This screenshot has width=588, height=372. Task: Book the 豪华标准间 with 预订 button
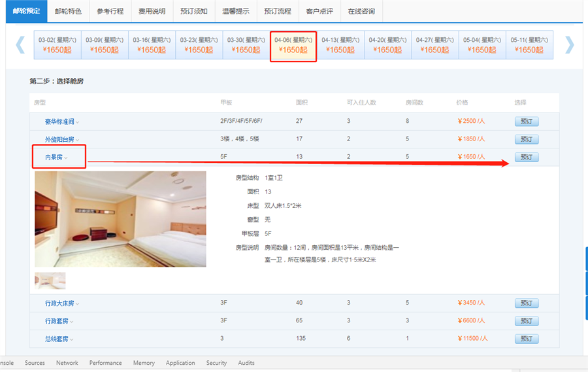click(527, 121)
